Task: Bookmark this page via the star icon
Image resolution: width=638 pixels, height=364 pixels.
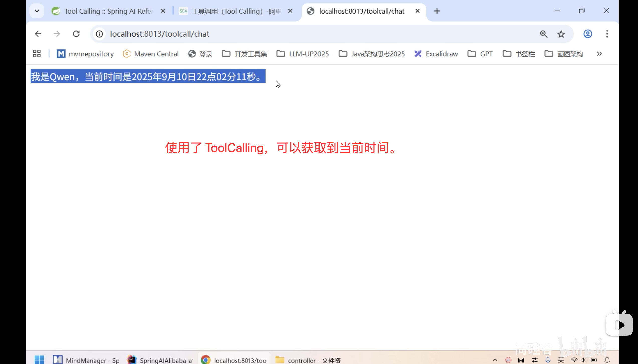Action: (x=561, y=34)
